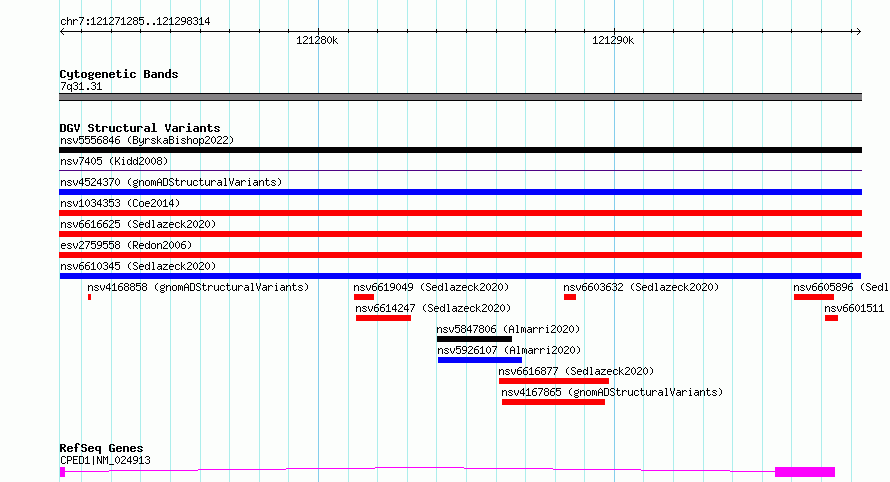The width and height of the screenshot is (890, 482).
Task: Click nsv6619049 (Sedlazeck2020) label
Action: 431,287
